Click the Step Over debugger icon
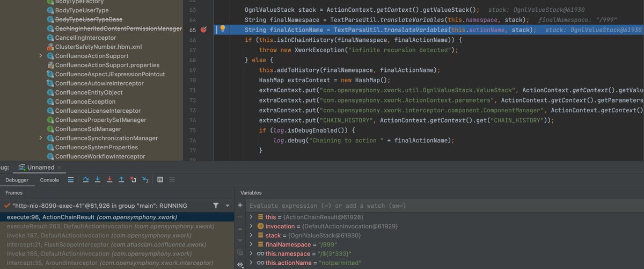The width and height of the screenshot is (644, 269). 85,180
